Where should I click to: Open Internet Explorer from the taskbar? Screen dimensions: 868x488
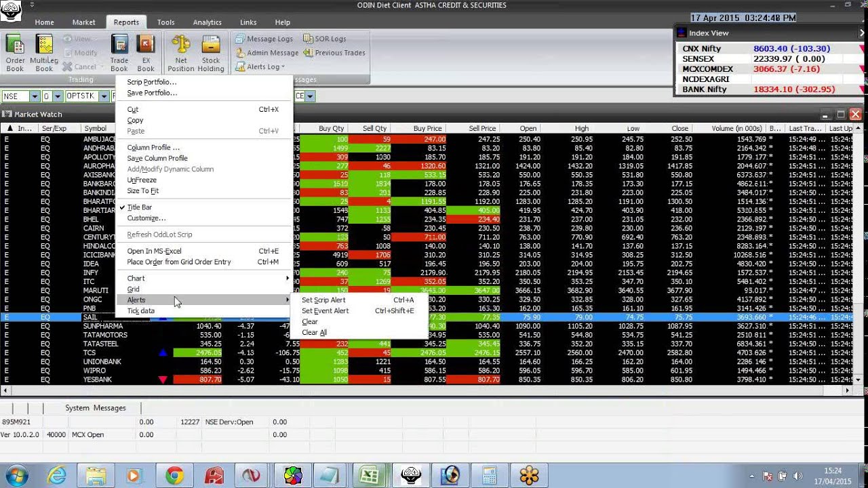pyautogui.click(x=57, y=475)
